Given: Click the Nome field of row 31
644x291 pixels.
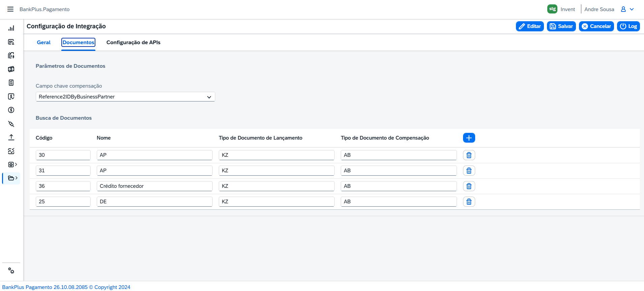Looking at the screenshot, I should [x=155, y=171].
